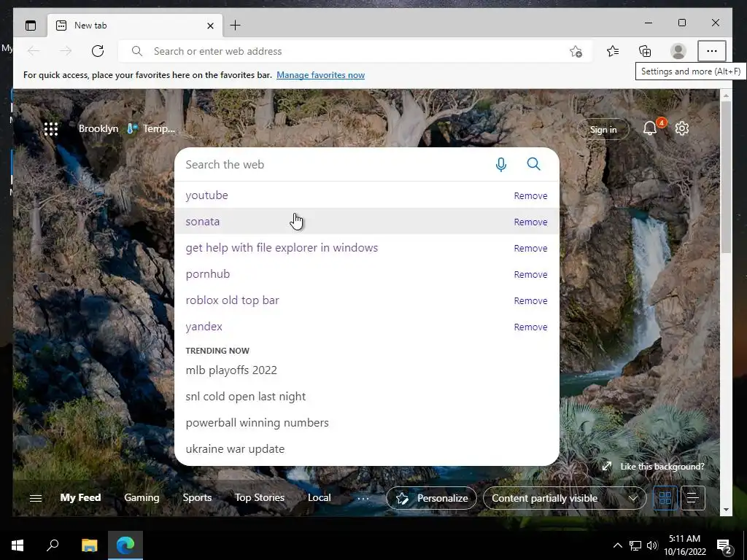Image resolution: width=747 pixels, height=560 pixels.
Task: Click the page vertical scrollbar thumb
Action: (x=726, y=176)
